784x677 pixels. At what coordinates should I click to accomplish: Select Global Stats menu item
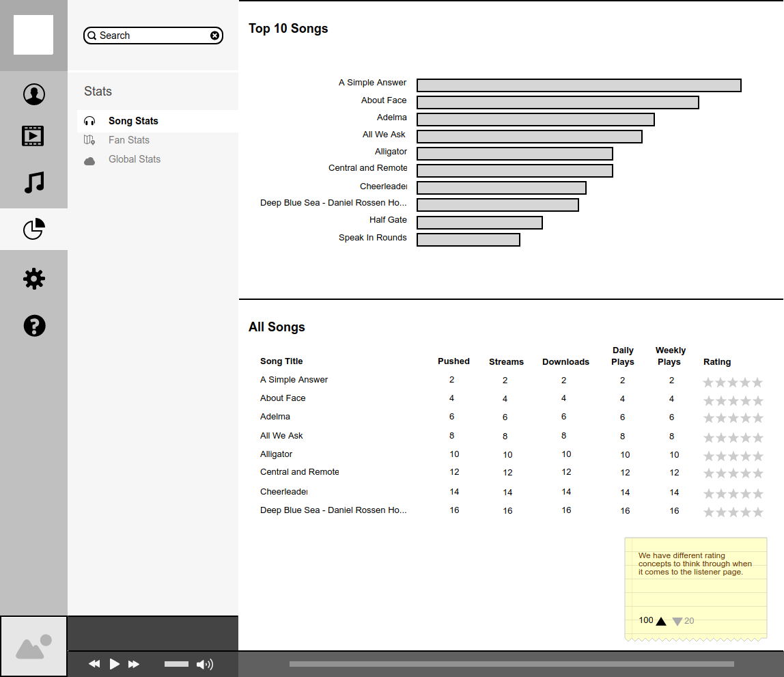pos(135,159)
